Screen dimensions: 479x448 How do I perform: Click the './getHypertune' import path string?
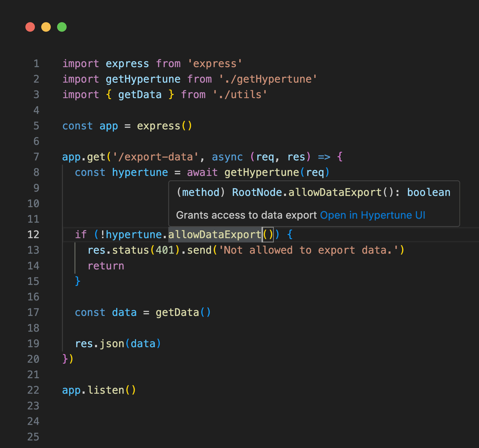268,79
